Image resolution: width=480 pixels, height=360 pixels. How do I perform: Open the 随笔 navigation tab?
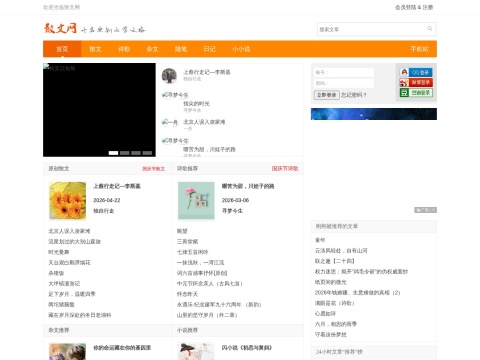181,49
